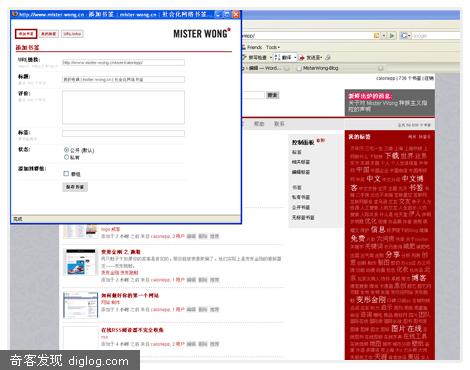Switch to the MisterWong-Blog browser tab
Image resolution: width=470 pixels, height=370 pixels.
click(340, 68)
